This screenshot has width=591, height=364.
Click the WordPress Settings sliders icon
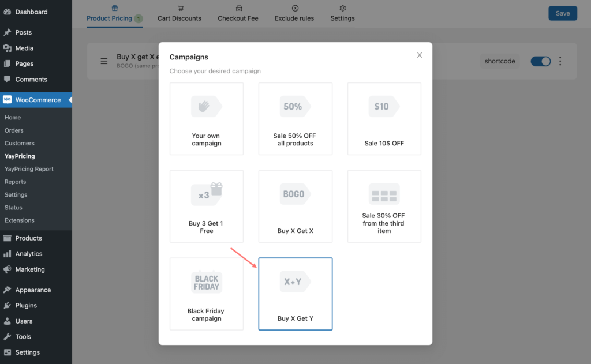tap(7, 352)
